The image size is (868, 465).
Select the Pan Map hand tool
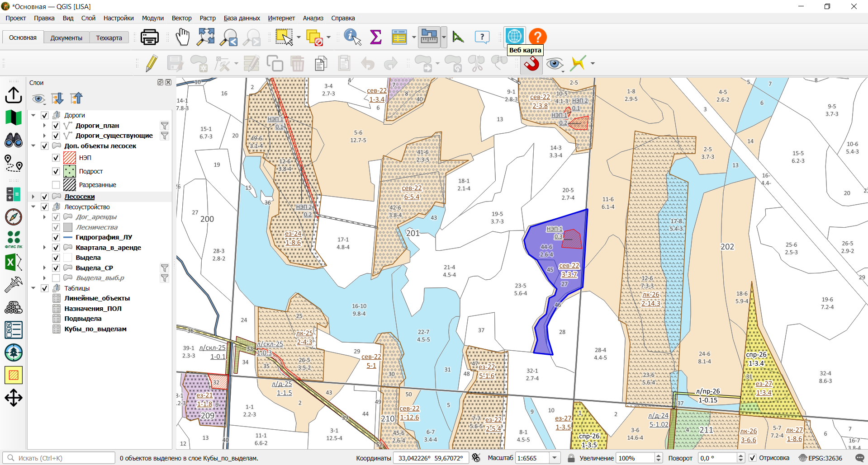pos(183,37)
